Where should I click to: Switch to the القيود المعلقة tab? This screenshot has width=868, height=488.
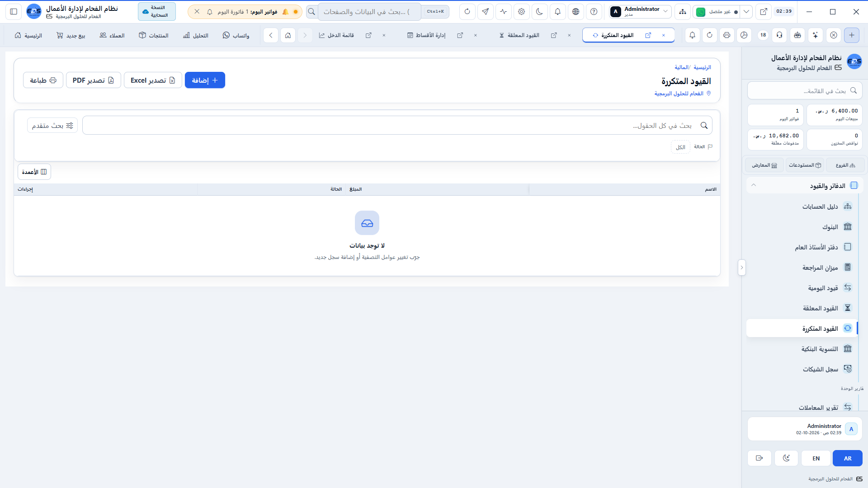519,35
